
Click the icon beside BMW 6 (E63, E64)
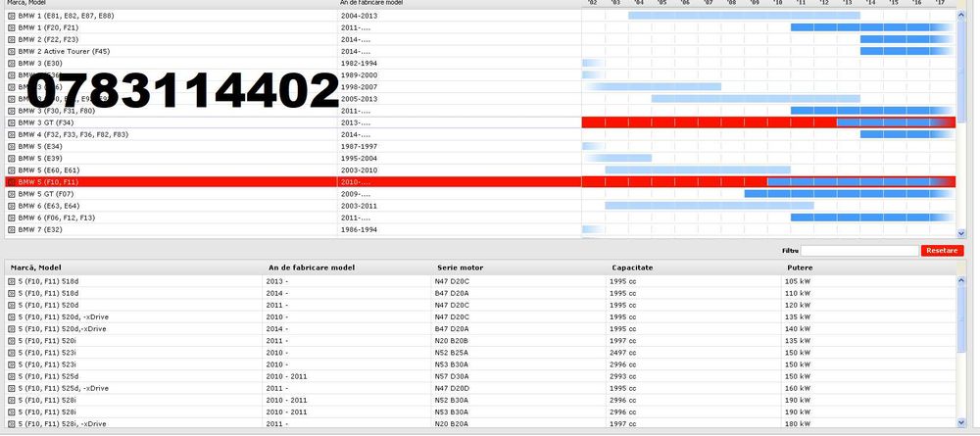11,206
